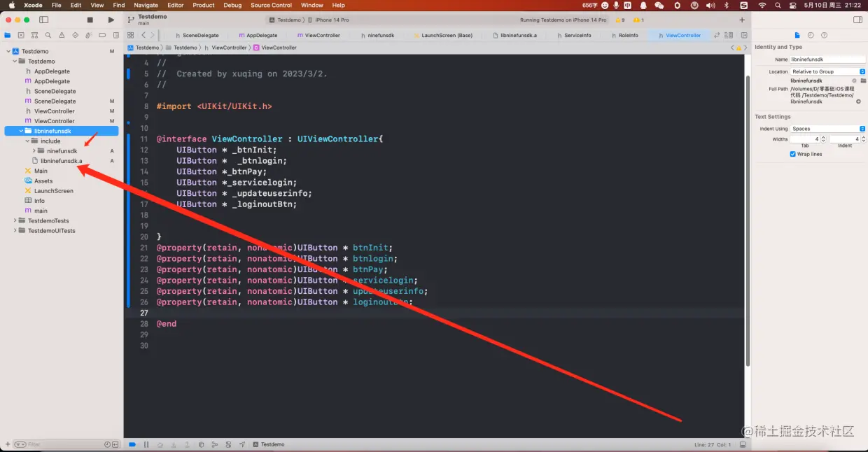
Task: Select the libninefunsdk.a tab
Action: [515, 35]
